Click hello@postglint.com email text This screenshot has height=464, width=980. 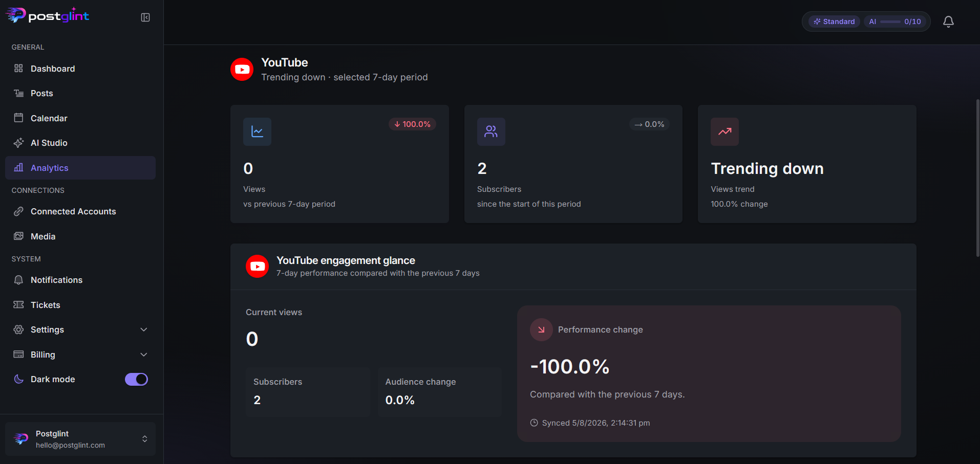click(70, 445)
